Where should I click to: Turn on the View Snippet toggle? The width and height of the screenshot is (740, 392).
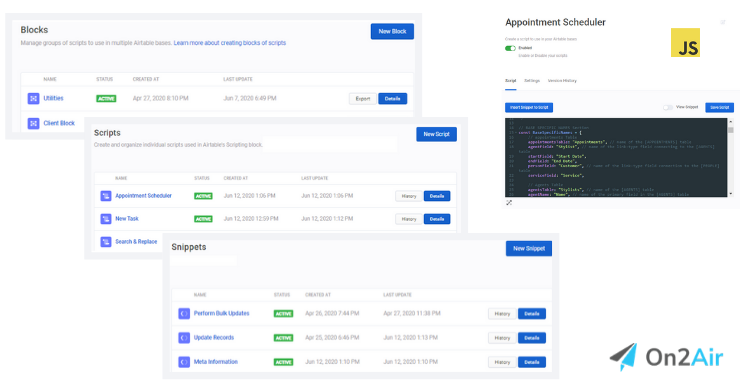(x=668, y=108)
